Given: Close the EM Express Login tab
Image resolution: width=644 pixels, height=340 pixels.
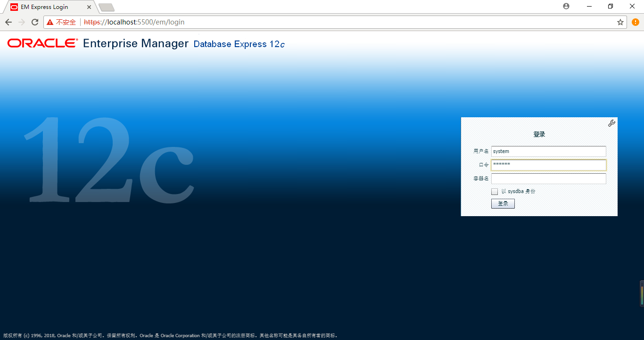Looking at the screenshot, I should (89, 7).
